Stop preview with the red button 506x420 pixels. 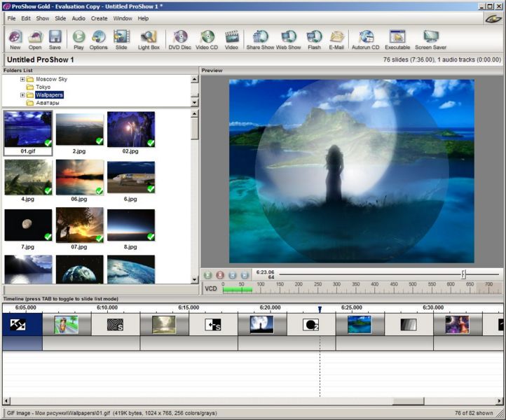pos(220,275)
